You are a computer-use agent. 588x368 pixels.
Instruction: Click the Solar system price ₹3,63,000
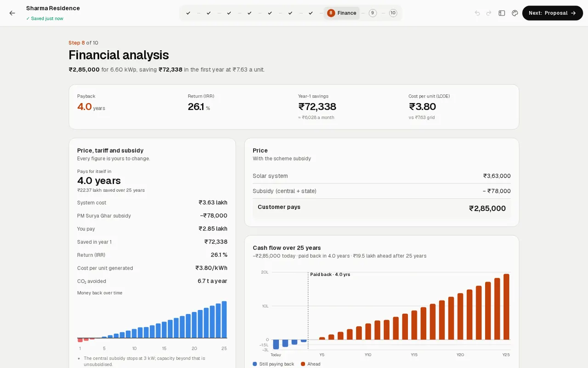497,176
